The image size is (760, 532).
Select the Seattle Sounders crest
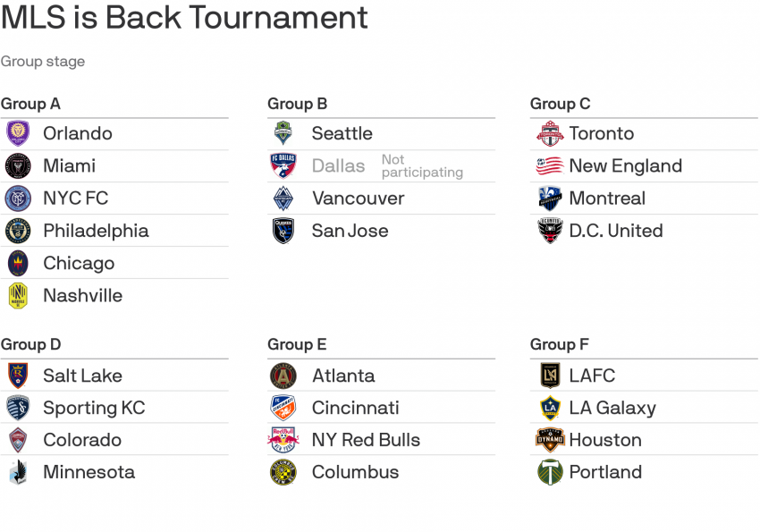[283, 133]
